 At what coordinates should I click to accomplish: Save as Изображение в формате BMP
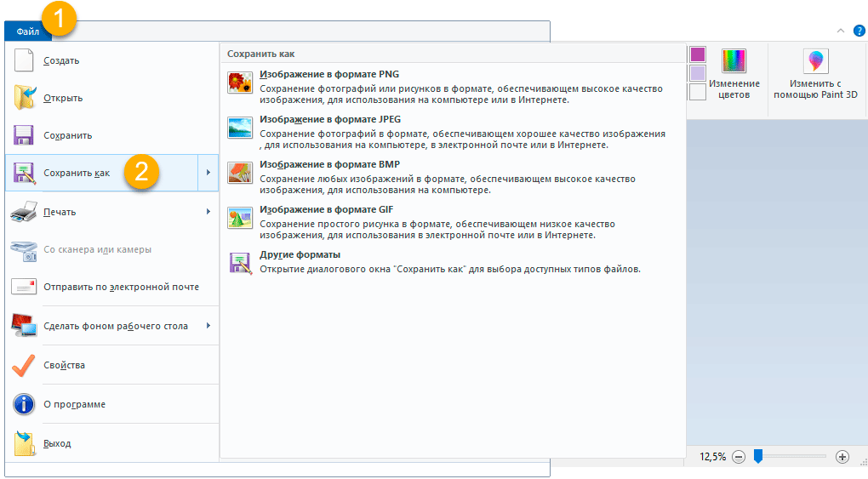[329, 164]
